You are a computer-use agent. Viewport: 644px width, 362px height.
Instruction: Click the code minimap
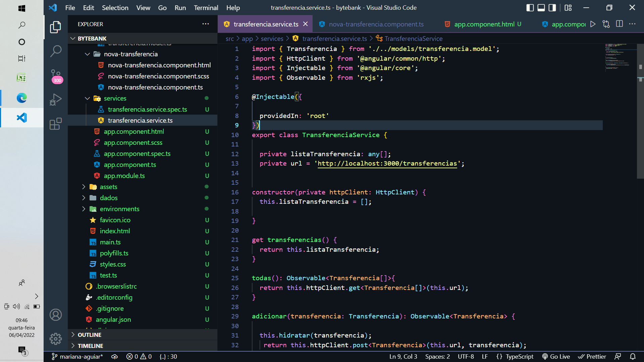(620, 57)
